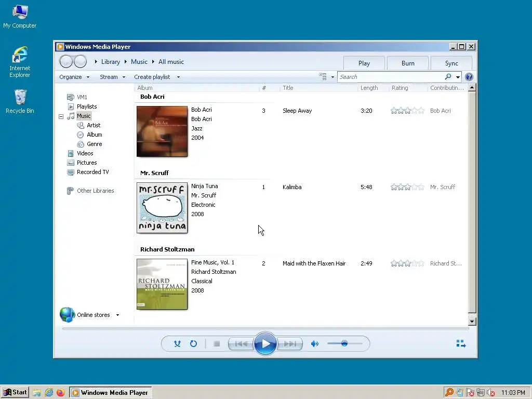
Task: Select the Sleep Away track
Action: tap(297, 111)
